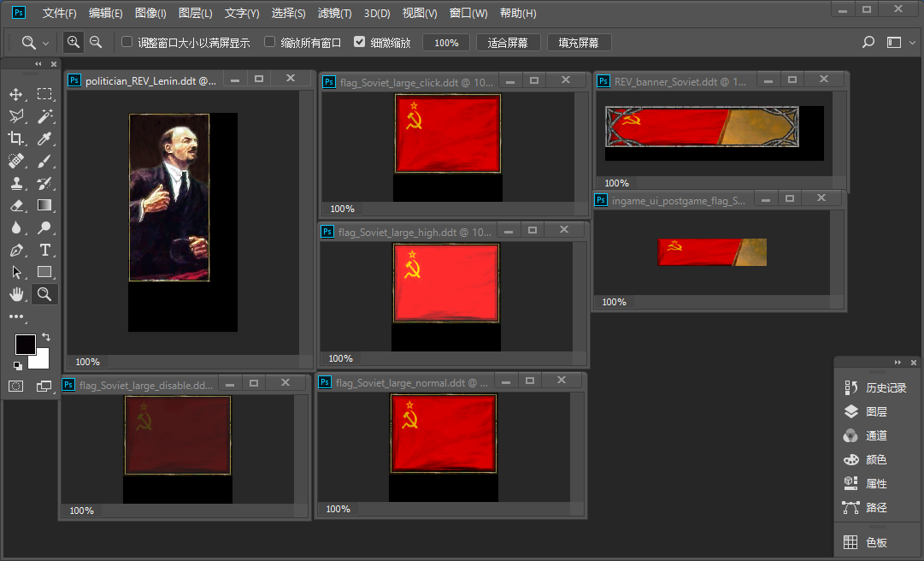The height and width of the screenshot is (561, 924).
Task: Select the Crop tool
Action: click(16, 139)
